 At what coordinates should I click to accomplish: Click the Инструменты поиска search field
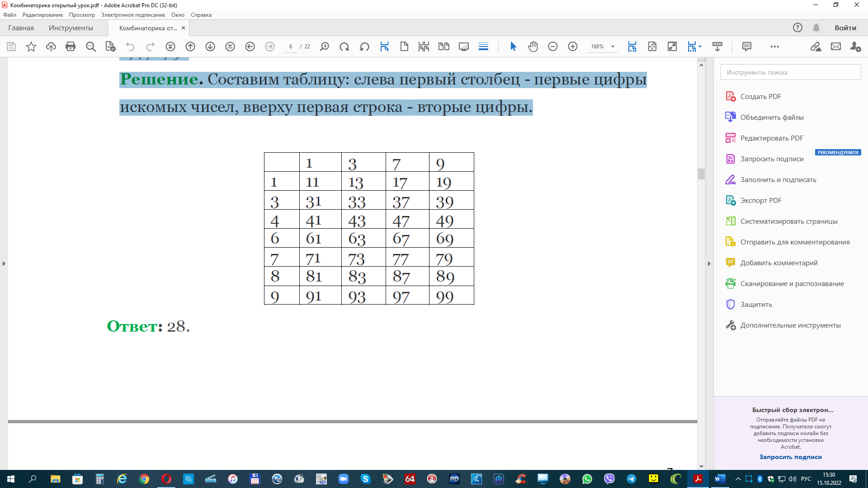pos(790,72)
